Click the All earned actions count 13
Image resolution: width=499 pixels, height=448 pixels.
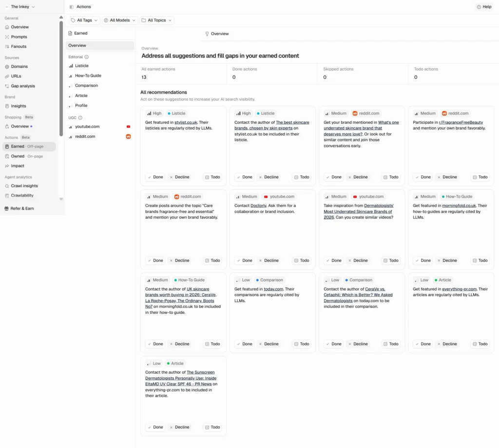144,78
